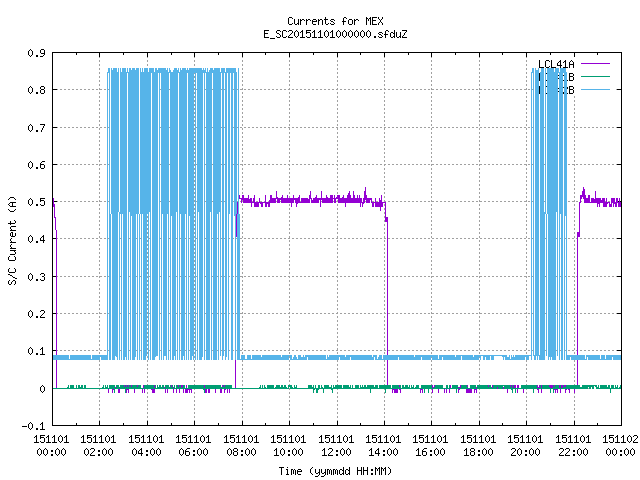This screenshot has height=480, width=640.
Task: Select the subtitle 'E_SC20151101000000.sfduZ'
Action: (x=335, y=34)
